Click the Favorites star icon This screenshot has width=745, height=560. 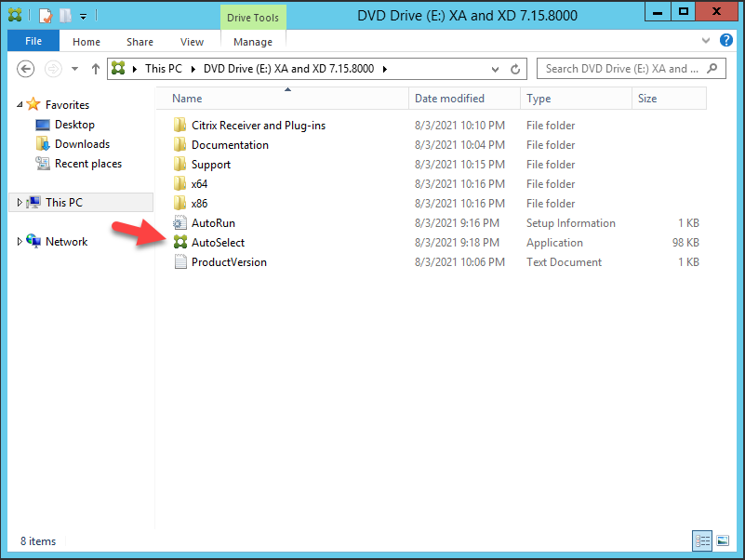click(x=33, y=104)
